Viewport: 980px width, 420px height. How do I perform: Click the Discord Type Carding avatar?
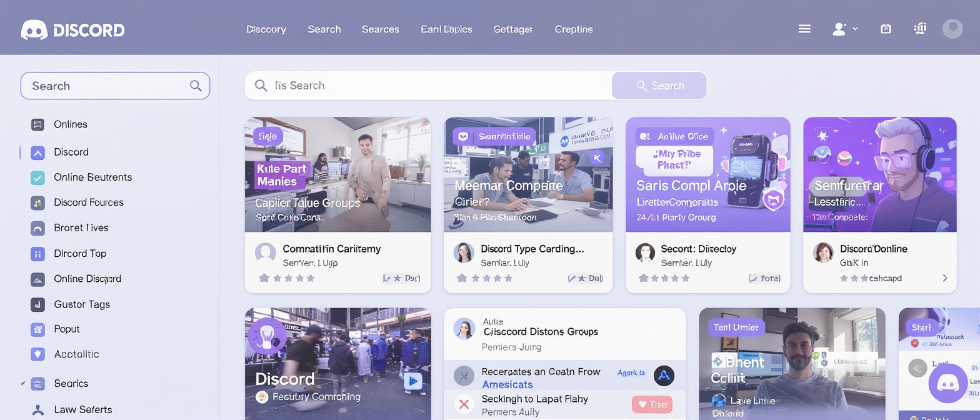(x=464, y=253)
